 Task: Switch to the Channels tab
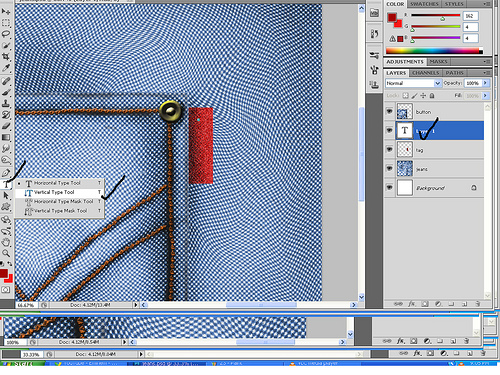click(x=425, y=73)
